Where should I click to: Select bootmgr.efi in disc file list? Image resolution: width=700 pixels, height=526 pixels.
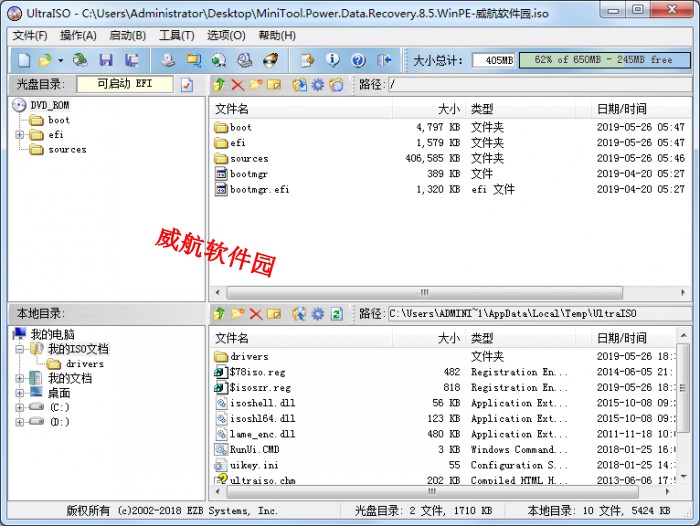tap(259, 189)
